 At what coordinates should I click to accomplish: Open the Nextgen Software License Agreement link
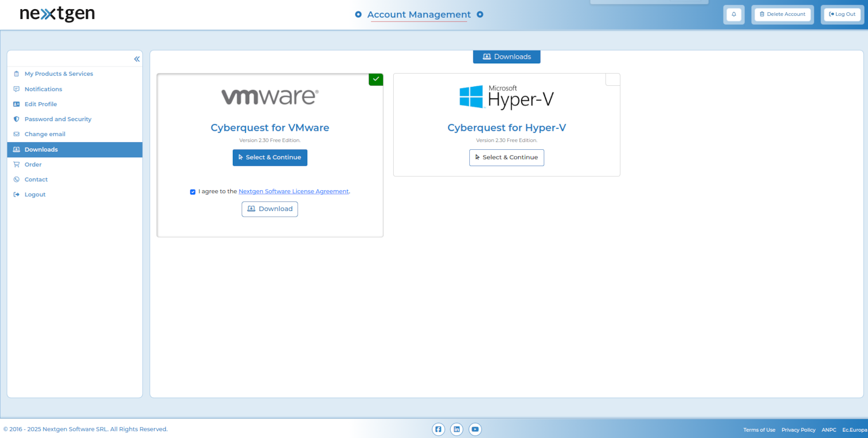(x=294, y=192)
